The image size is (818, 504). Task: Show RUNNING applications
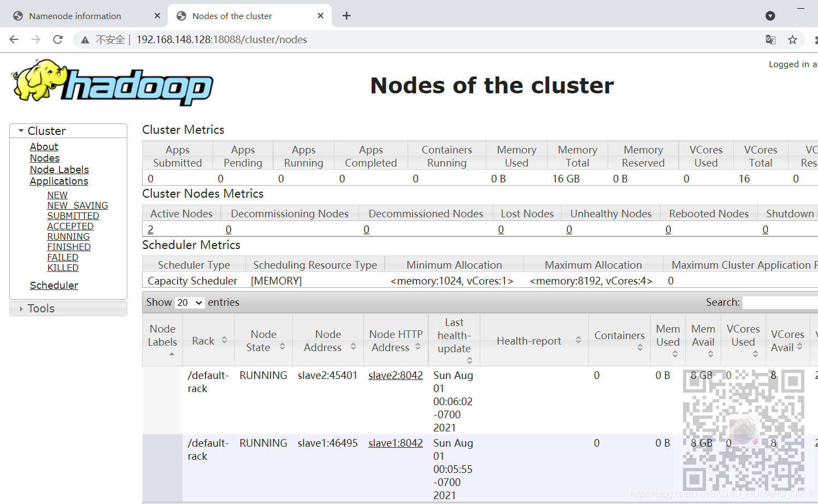click(x=68, y=236)
